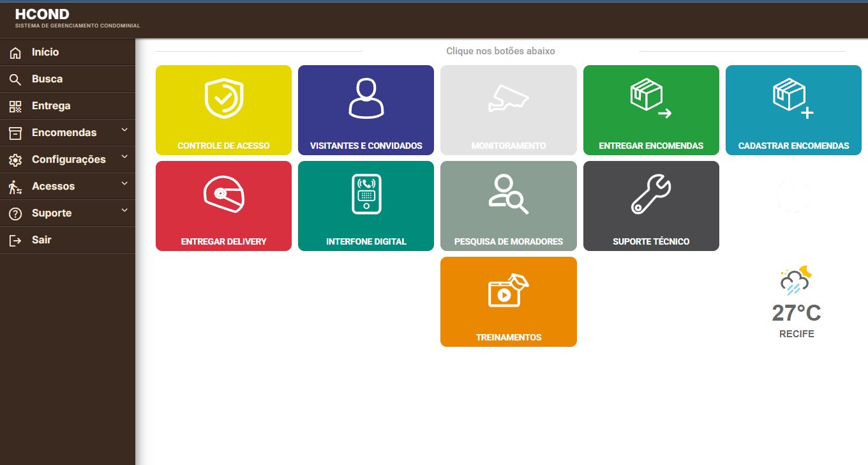Viewport: 868px width, 465px height.
Task: Click the 27°C temperature reading
Action: 797,313
